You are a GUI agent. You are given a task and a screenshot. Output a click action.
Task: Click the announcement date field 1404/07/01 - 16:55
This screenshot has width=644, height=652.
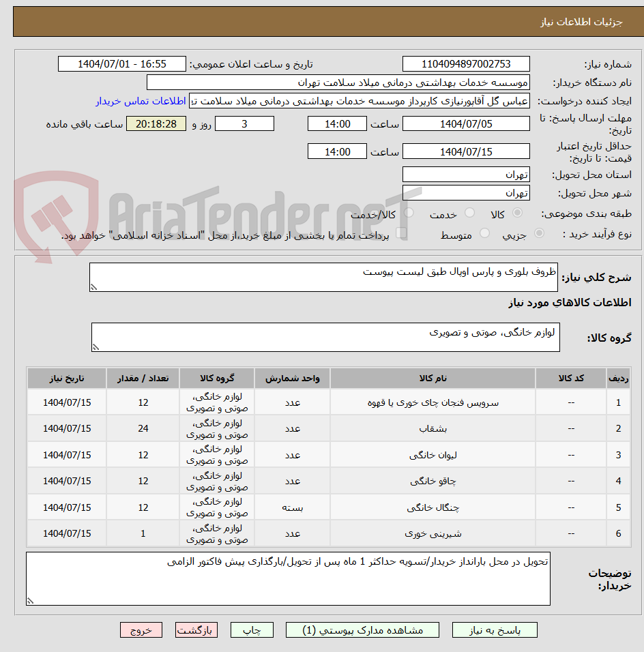[x=122, y=64]
